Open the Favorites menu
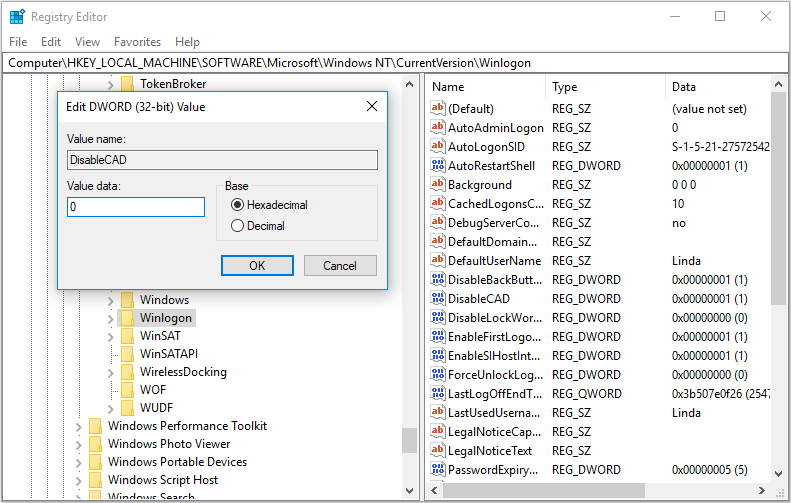 (137, 42)
